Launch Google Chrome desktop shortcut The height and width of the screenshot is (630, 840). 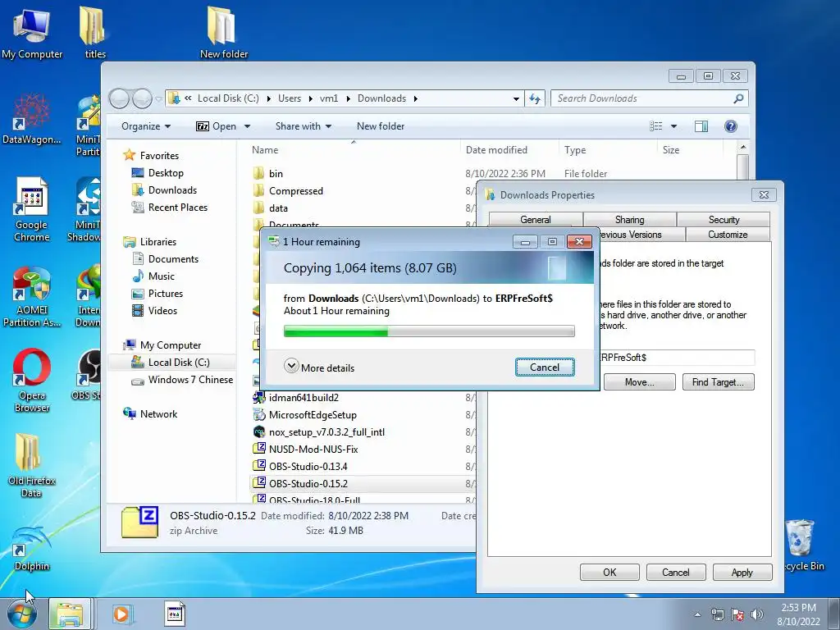pyautogui.click(x=31, y=210)
